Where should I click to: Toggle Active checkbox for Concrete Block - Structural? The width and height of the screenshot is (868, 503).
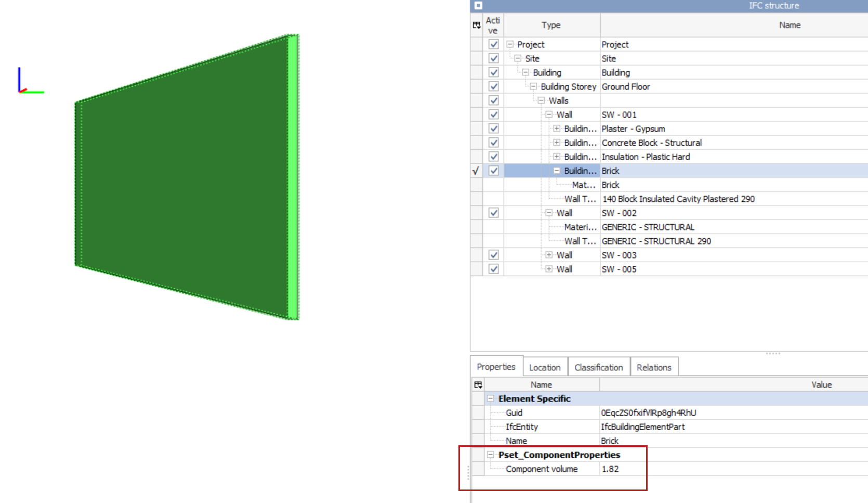tap(494, 143)
